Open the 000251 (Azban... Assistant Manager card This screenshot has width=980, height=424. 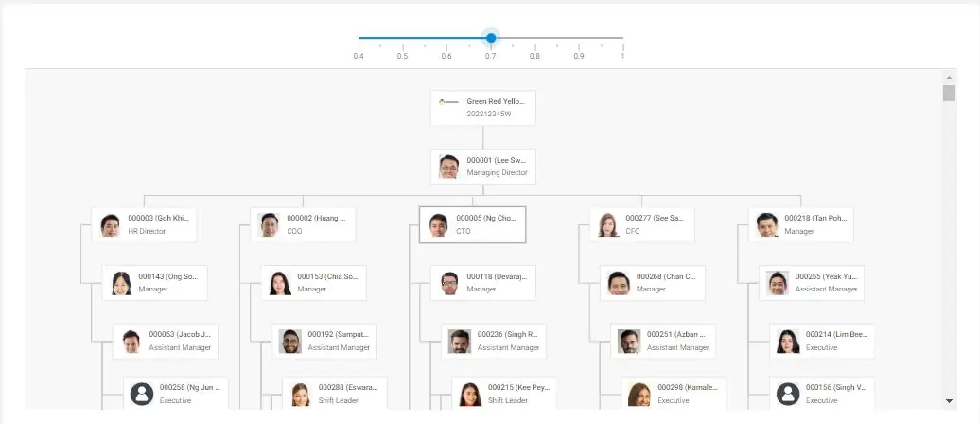663,342
